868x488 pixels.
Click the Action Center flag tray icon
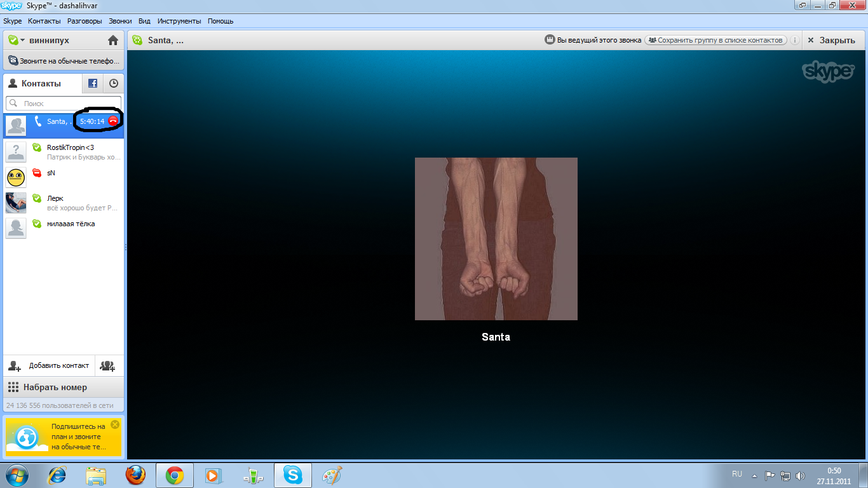[769, 475]
